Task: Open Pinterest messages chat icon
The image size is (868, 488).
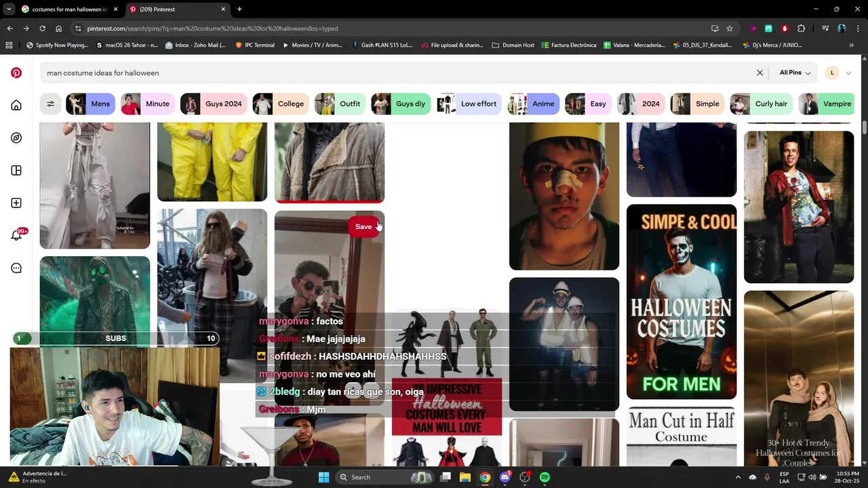Action: point(16,268)
